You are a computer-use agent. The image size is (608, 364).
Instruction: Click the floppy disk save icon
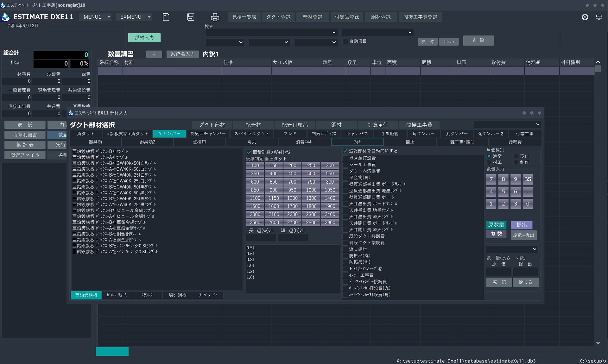tap(191, 17)
